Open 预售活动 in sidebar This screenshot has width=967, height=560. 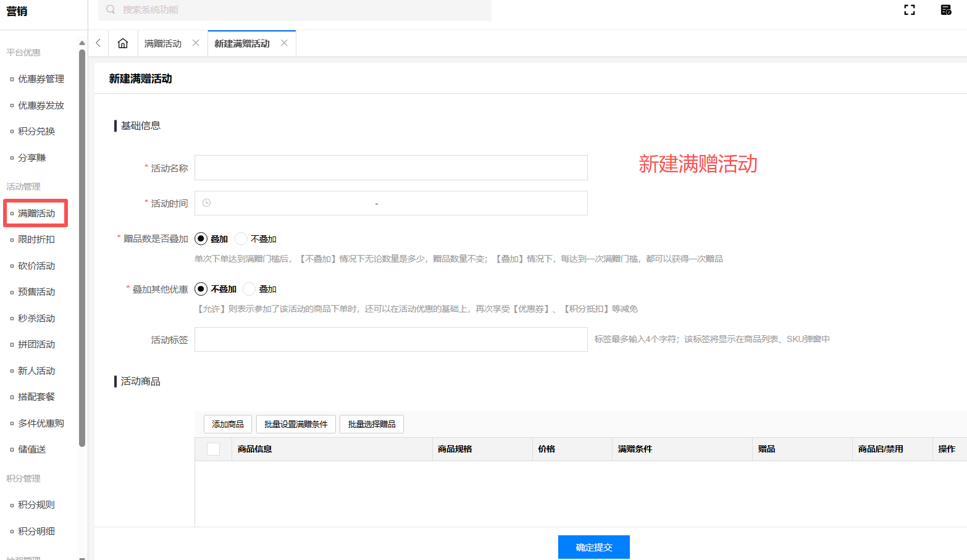coord(36,291)
